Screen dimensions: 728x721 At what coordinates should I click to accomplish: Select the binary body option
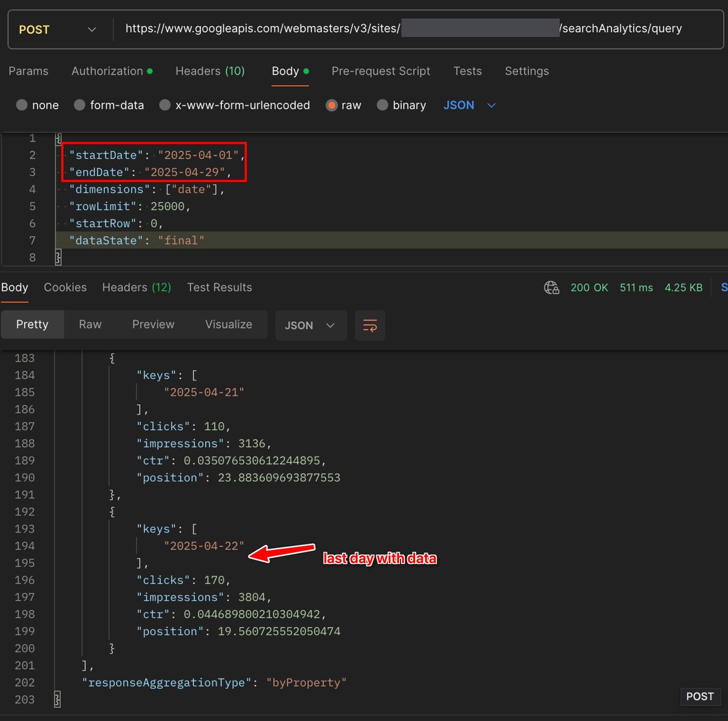pyautogui.click(x=401, y=105)
